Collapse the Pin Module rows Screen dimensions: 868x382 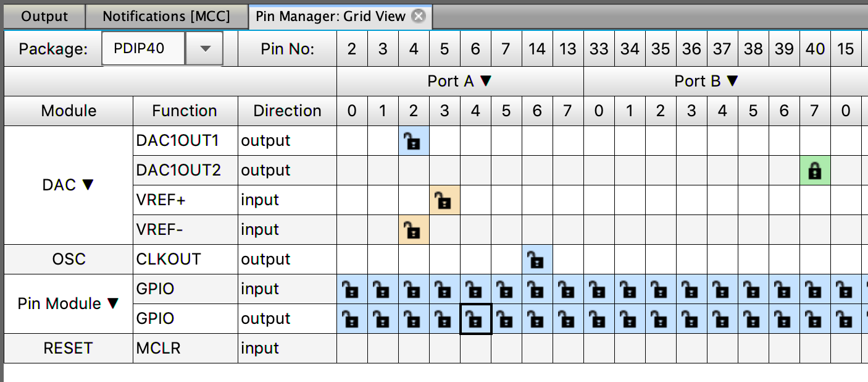[x=112, y=304]
